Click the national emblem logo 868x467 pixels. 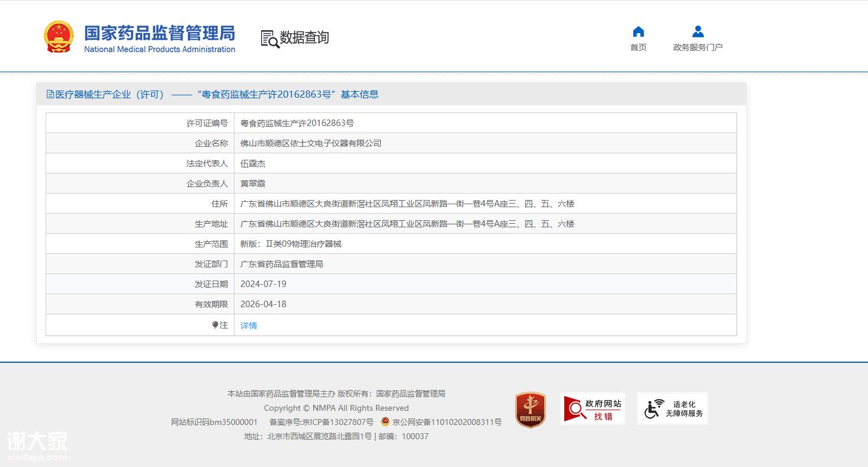(x=59, y=37)
